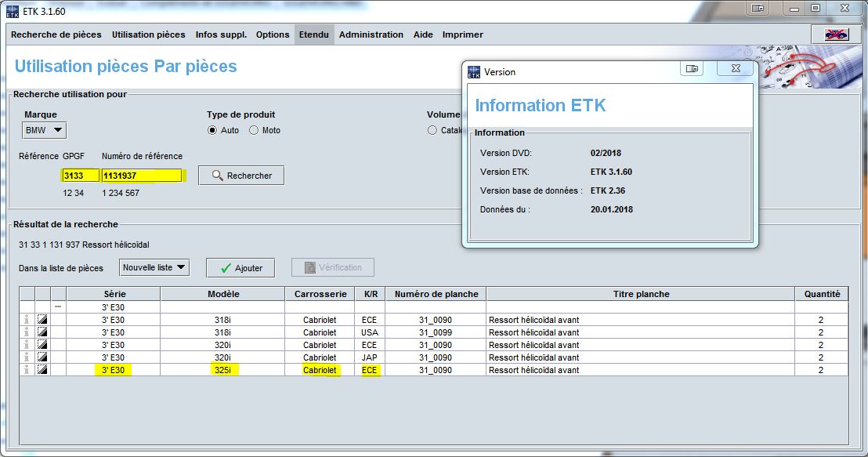Open the Nouvelle liste dropdown
The height and width of the screenshot is (457, 868).
154,267
